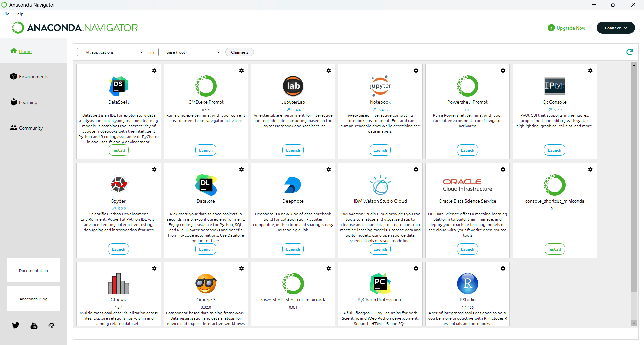Click Spyder version 5.2.2 update arrow
This screenshot has height=345, width=644.
tap(114, 208)
